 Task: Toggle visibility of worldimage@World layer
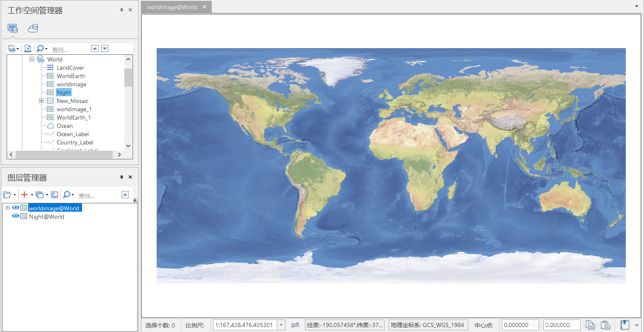pyautogui.click(x=16, y=208)
